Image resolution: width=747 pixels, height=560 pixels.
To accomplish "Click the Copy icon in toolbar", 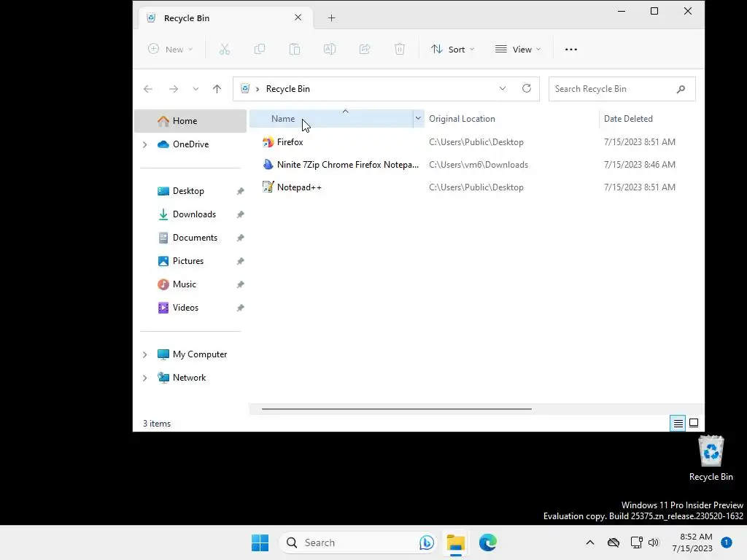I will click(260, 49).
